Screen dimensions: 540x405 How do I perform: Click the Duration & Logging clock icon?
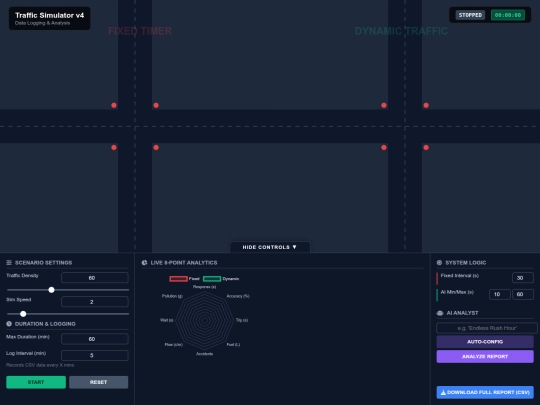[x=9, y=324]
